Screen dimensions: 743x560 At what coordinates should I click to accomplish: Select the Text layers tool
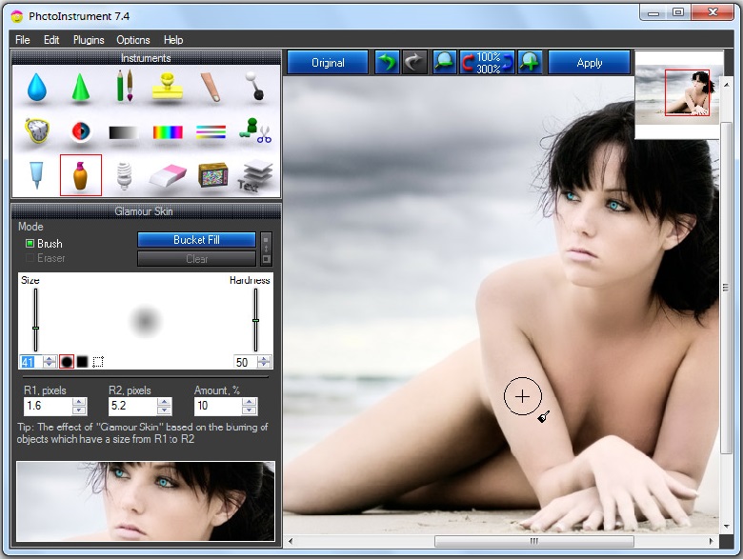coord(255,176)
